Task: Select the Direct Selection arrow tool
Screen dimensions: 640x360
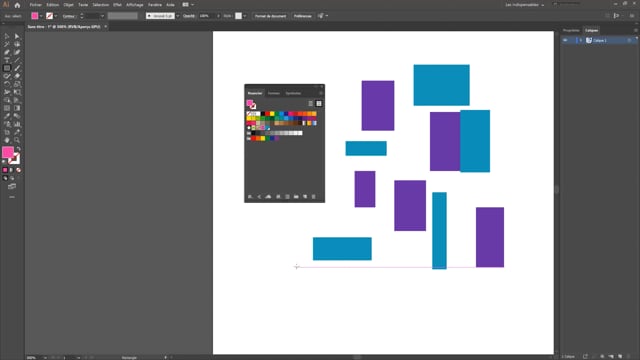Action: point(17,36)
